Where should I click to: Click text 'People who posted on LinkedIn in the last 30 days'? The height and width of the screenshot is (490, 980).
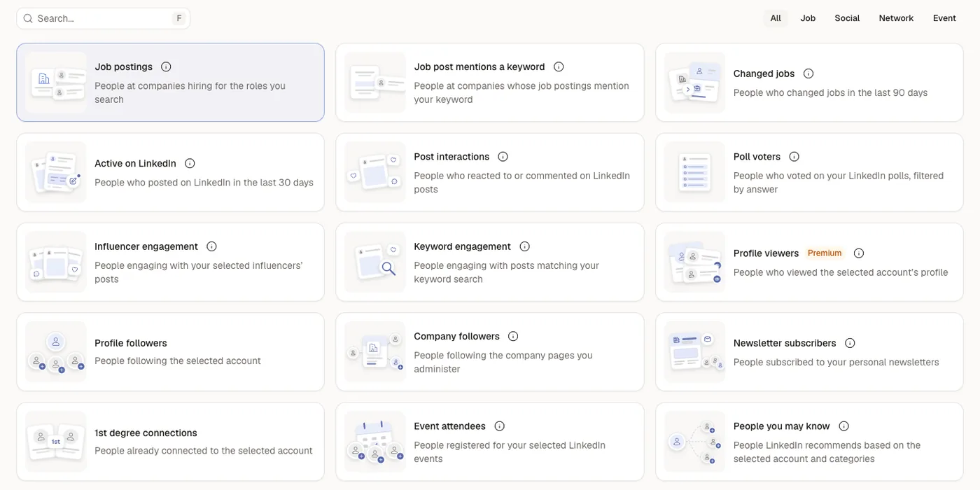point(204,183)
